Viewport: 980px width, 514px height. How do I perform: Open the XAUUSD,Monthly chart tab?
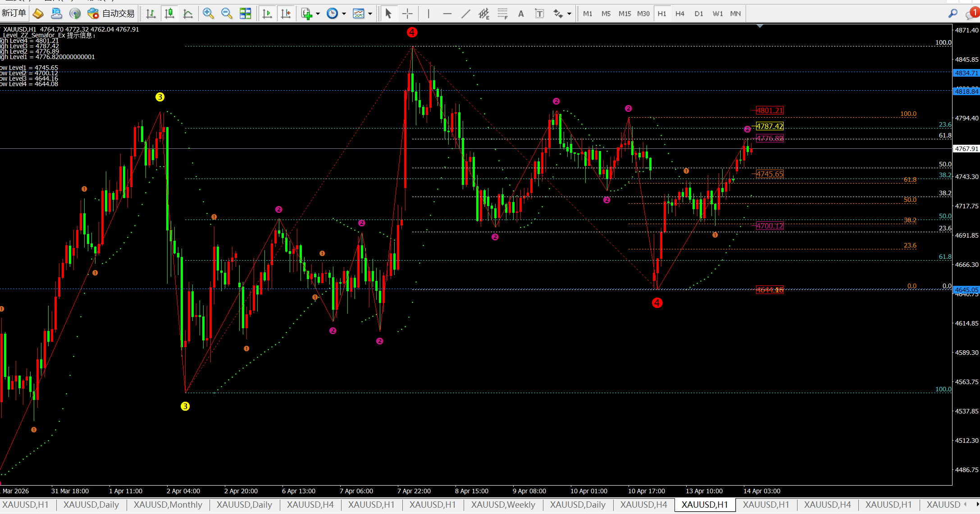click(168, 505)
